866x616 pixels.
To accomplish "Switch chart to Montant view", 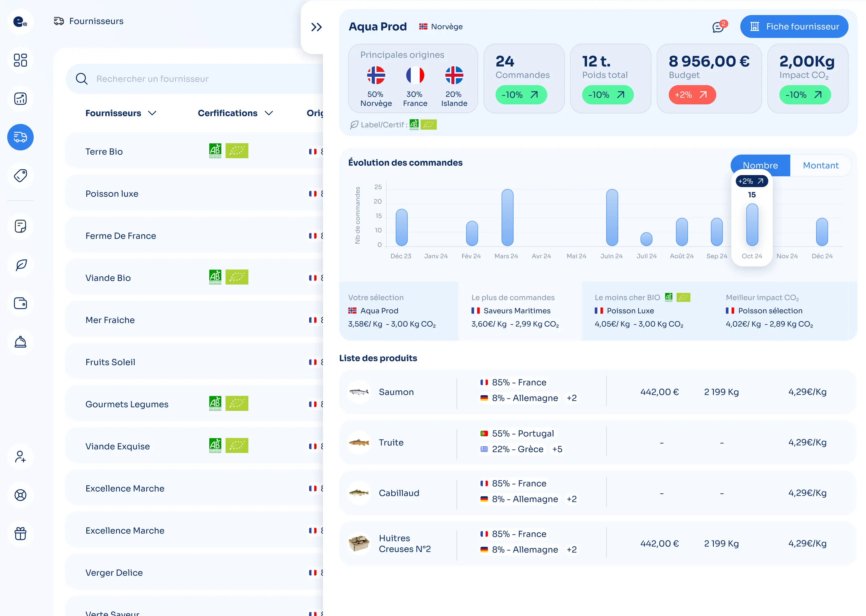I will 821,165.
